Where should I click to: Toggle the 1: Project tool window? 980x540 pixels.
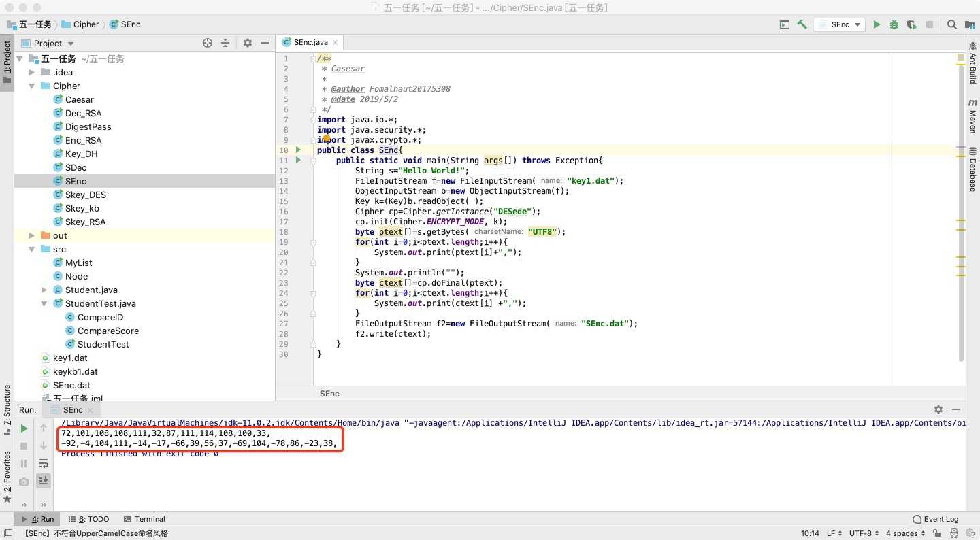click(7, 62)
